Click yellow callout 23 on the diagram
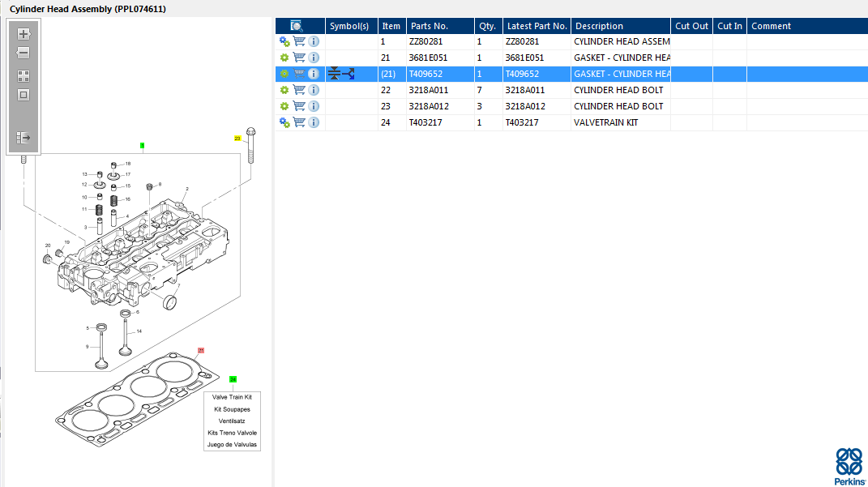This screenshot has width=868, height=487. click(237, 139)
